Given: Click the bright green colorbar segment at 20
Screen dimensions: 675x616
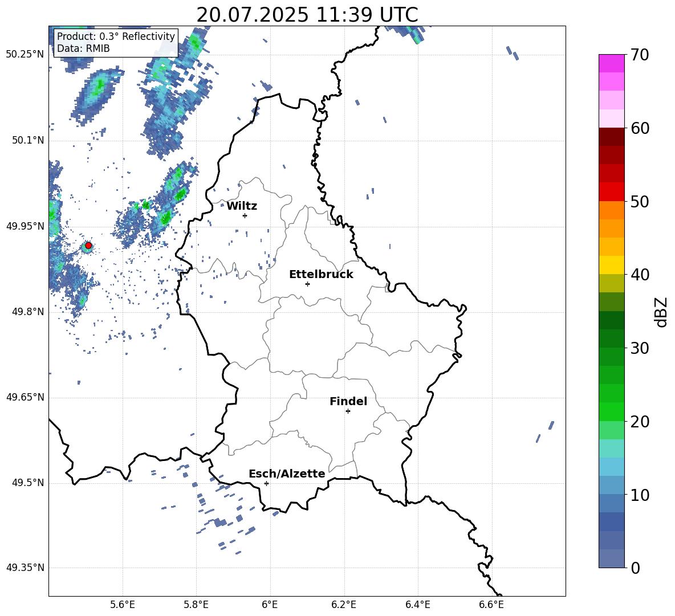Looking at the screenshot, I should [x=611, y=412].
